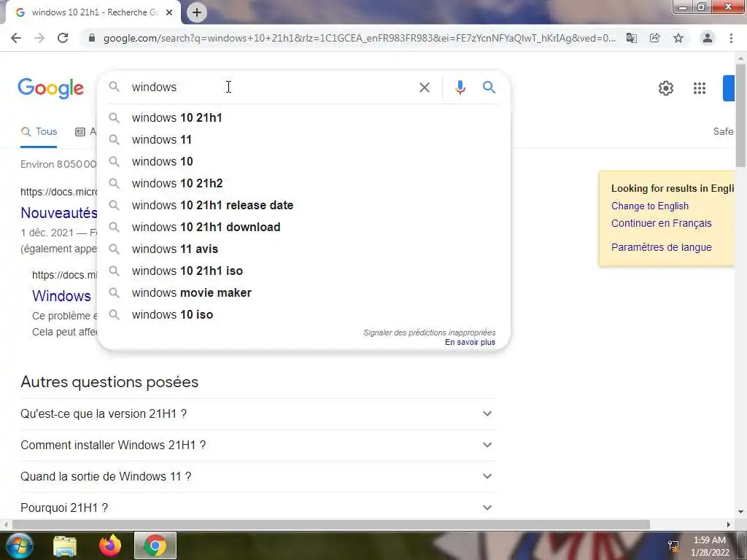Click the share page icon in address bar
This screenshot has height=560, width=747.
click(655, 38)
